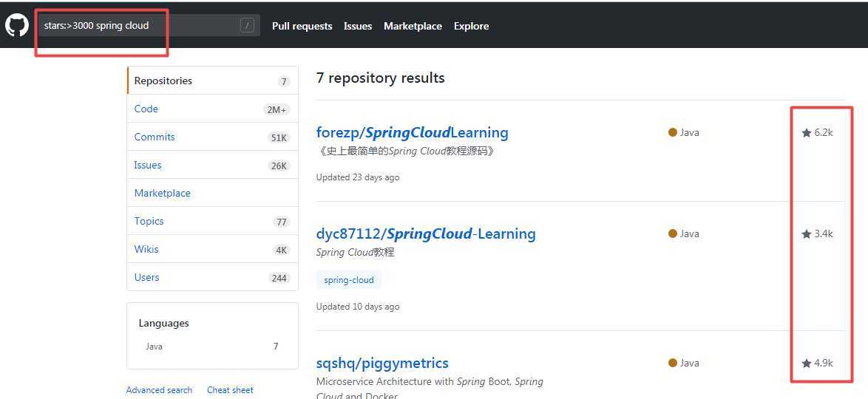
Task: Open the sqshq/piggymetrics repository
Action: point(382,364)
